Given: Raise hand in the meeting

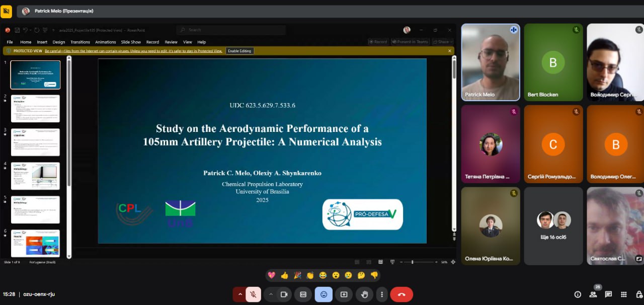Looking at the screenshot, I should click(364, 294).
